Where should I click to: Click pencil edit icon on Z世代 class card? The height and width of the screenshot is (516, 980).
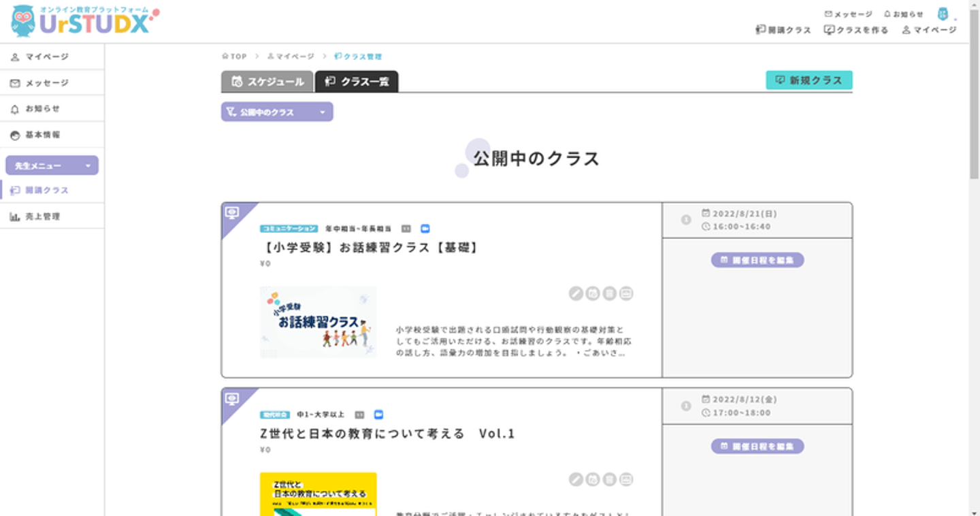[576, 479]
